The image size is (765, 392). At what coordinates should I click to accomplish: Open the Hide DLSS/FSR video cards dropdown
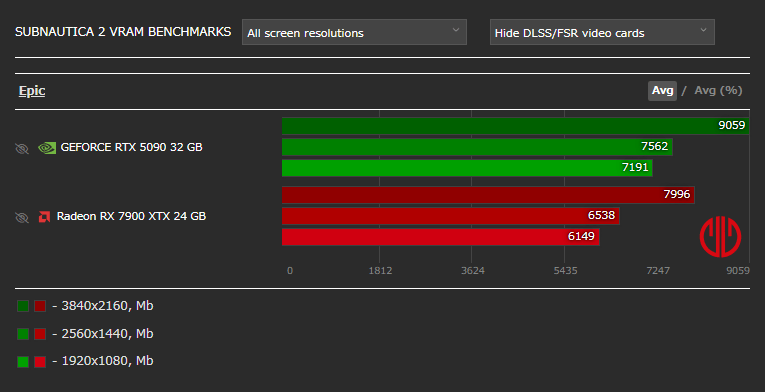point(602,32)
